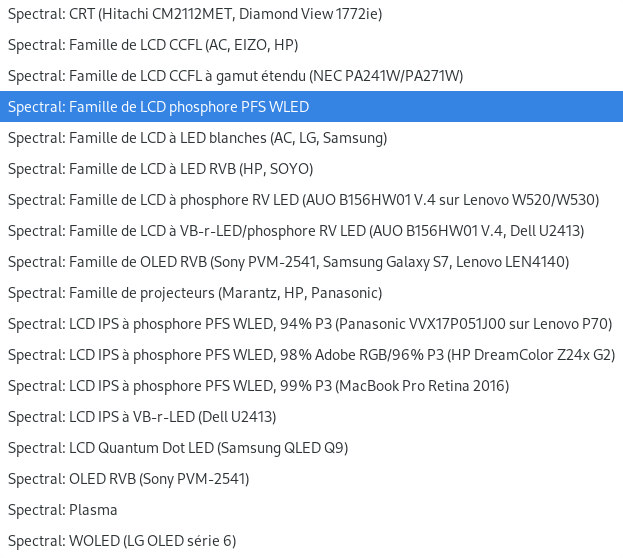Choose LCD à LED blanches (AC, LG, Samsung)
Screen dimensions: 623x558
point(197,138)
